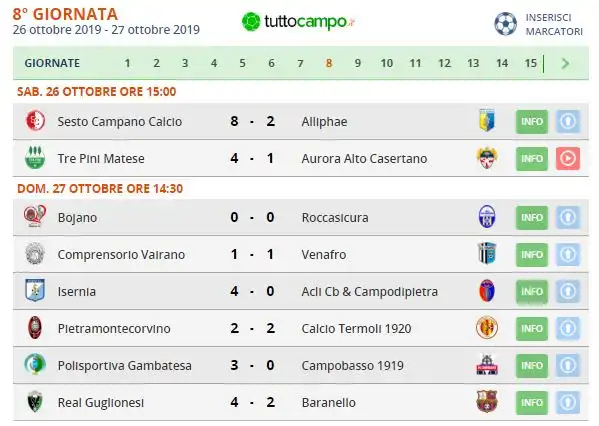Select giornata 7 tab
Viewport: 599px width, 426px height.
[x=300, y=63]
